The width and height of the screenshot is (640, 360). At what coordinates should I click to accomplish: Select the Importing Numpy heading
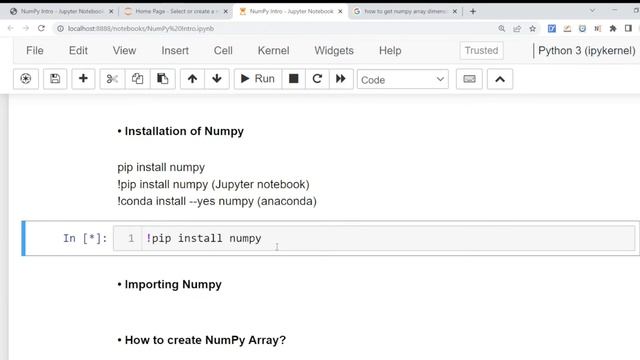(173, 284)
